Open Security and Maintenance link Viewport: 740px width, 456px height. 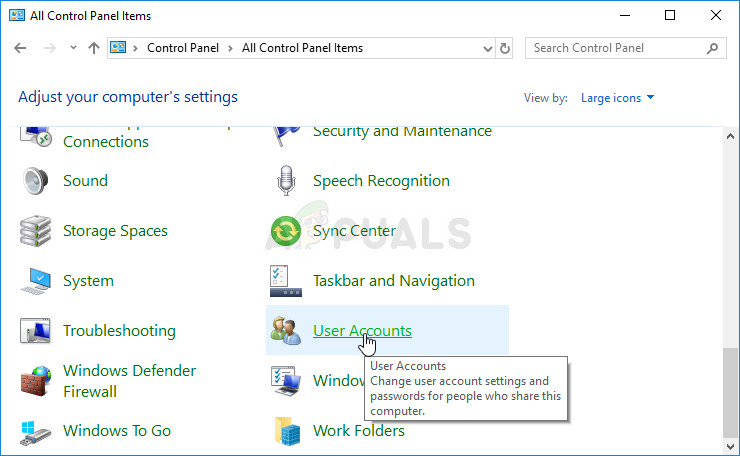pyautogui.click(x=403, y=132)
